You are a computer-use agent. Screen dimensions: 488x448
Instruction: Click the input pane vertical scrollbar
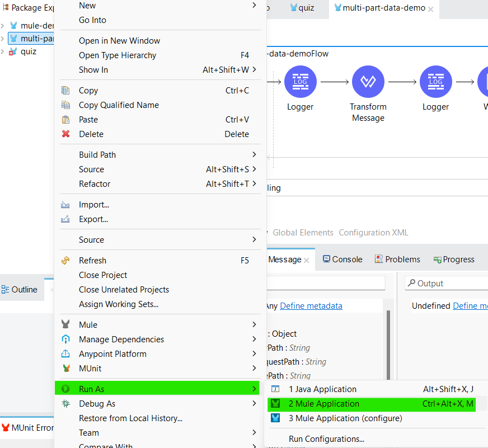coord(388,345)
